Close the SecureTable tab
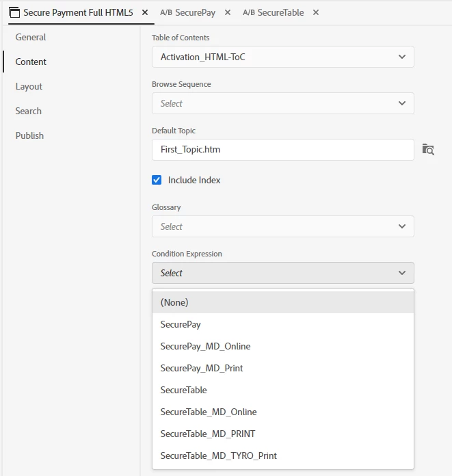This screenshot has height=476, width=452. (x=316, y=12)
